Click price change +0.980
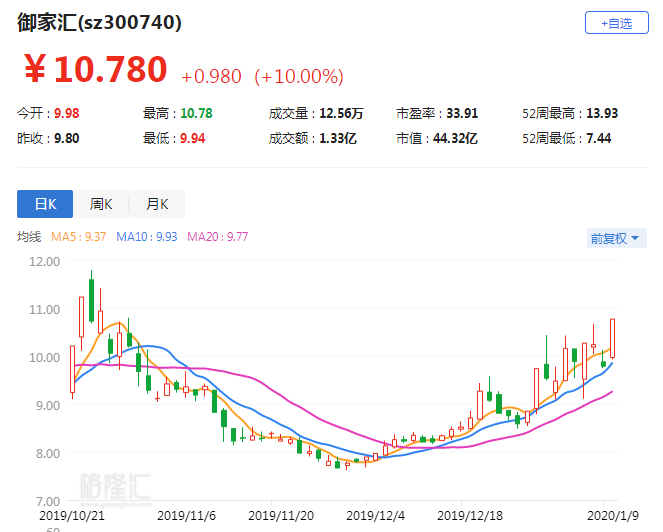Screen dimensions: 663x532 [211, 77]
